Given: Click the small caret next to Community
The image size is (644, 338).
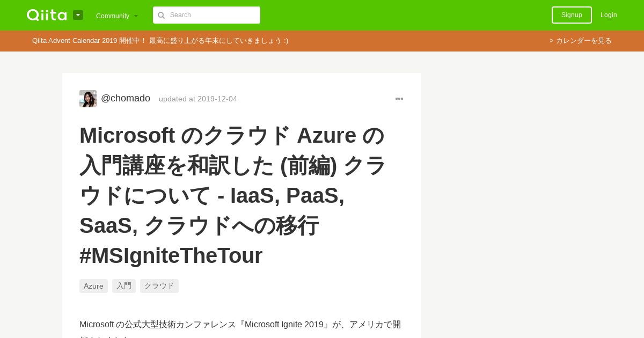Looking at the screenshot, I should [x=136, y=16].
